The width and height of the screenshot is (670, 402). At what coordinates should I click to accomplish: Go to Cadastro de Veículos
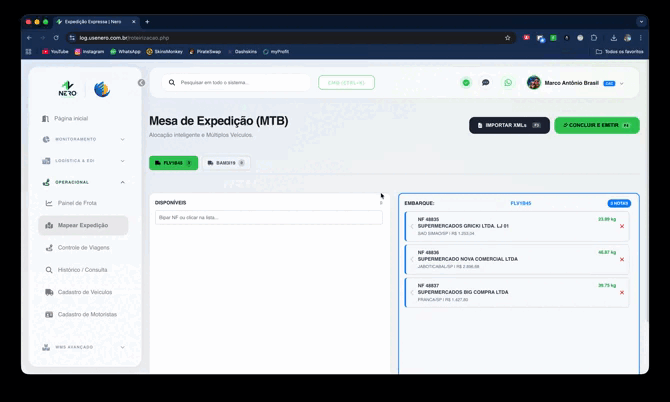point(85,292)
